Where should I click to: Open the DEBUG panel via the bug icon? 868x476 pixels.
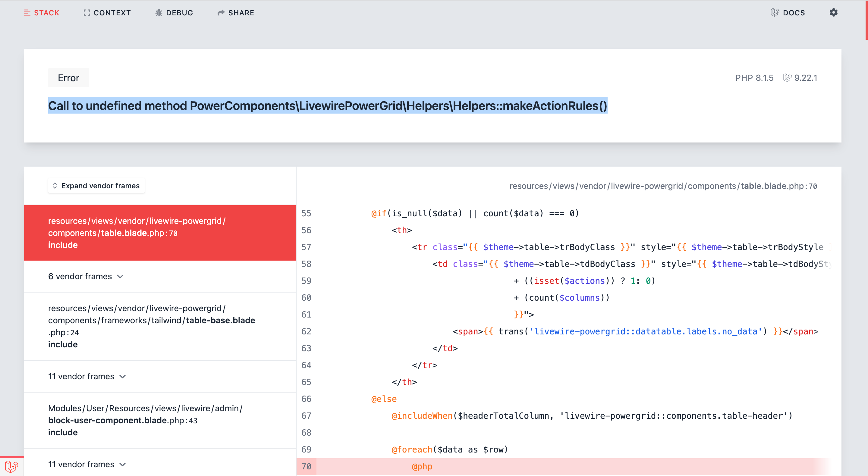click(158, 13)
